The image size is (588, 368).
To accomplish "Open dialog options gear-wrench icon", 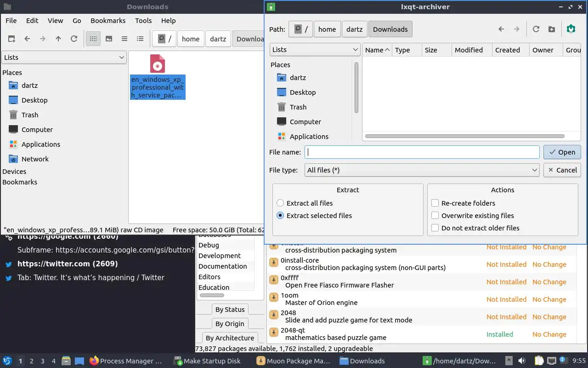I will tap(571, 29).
